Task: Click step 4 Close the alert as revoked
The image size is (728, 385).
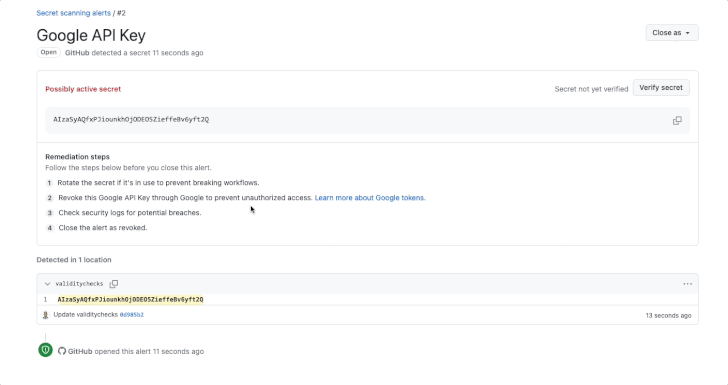Action: point(103,228)
